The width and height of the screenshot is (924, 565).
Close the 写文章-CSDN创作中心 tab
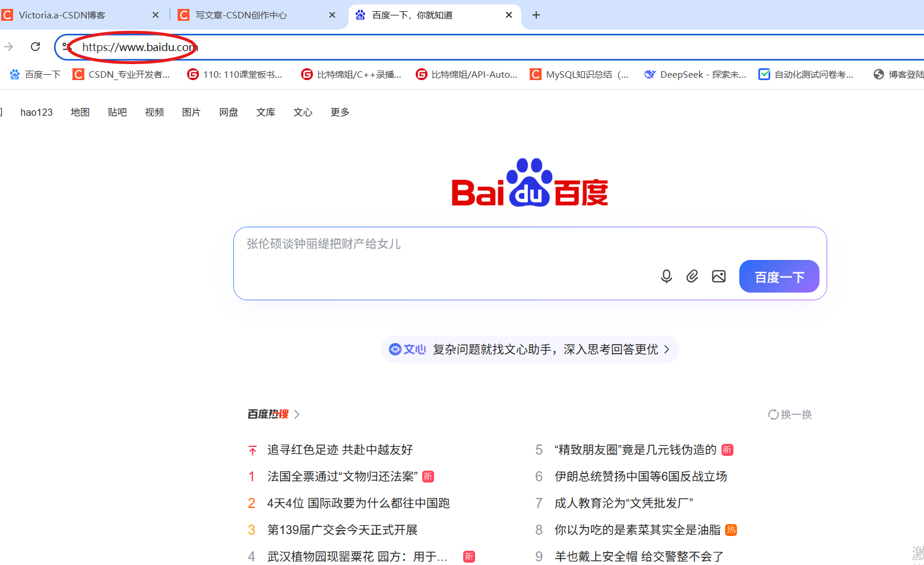(332, 15)
